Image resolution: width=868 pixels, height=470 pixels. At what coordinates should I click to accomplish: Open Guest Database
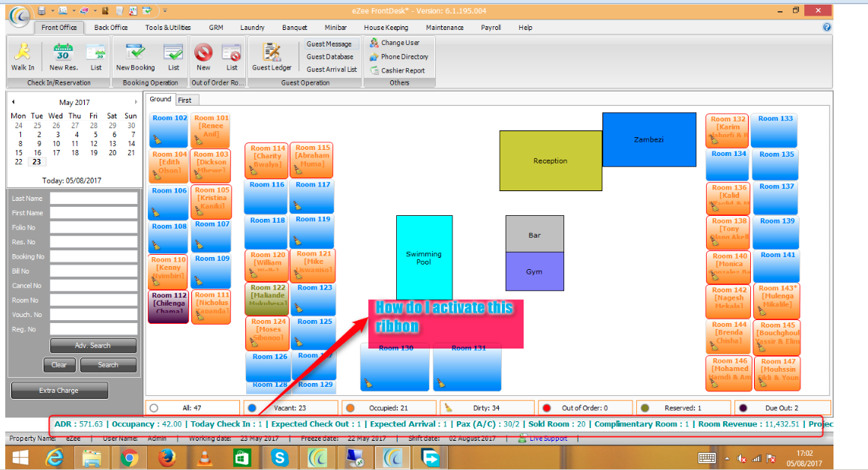[x=330, y=56]
